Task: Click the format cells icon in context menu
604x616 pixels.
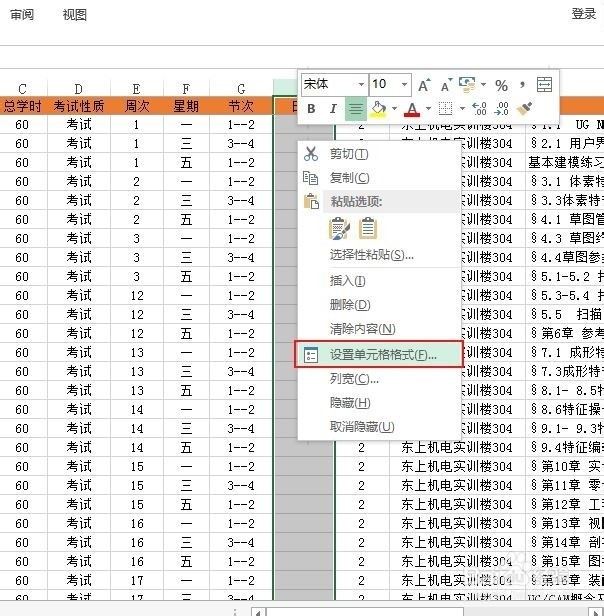Action: pyautogui.click(x=311, y=355)
